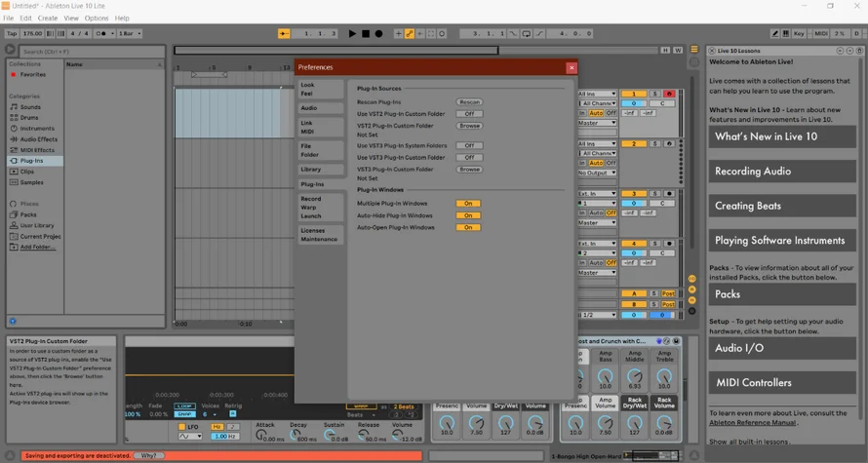Open the LFO waveform dropdown
868x463 pixels.
tap(190, 437)
